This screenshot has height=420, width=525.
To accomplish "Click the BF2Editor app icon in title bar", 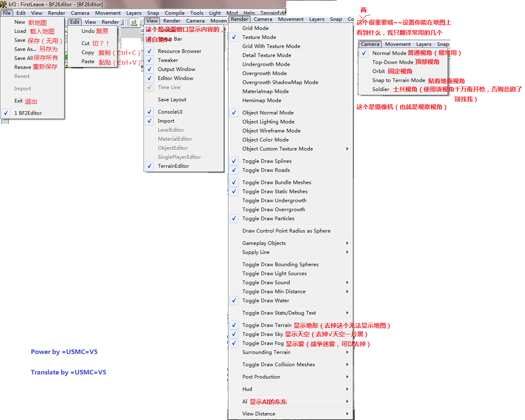I will pos(4,4).
